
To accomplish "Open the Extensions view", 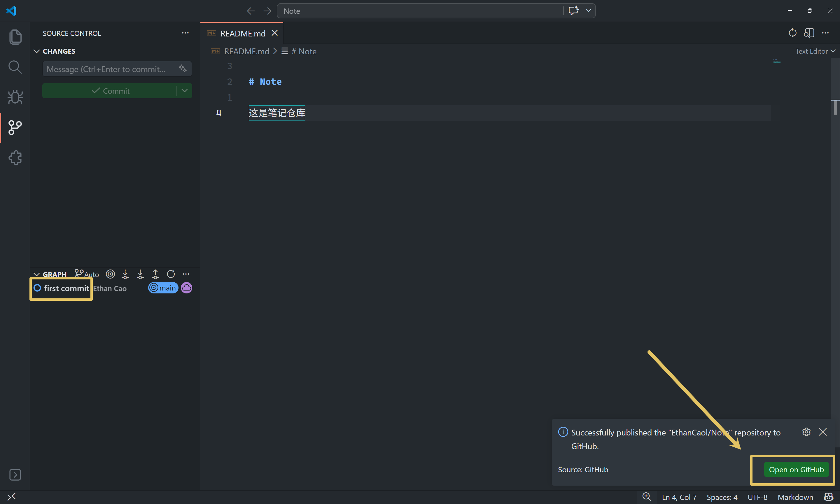I will pos(15,158).
